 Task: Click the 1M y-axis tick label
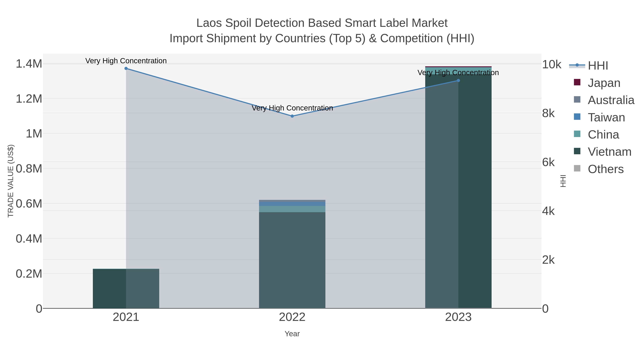34,134
